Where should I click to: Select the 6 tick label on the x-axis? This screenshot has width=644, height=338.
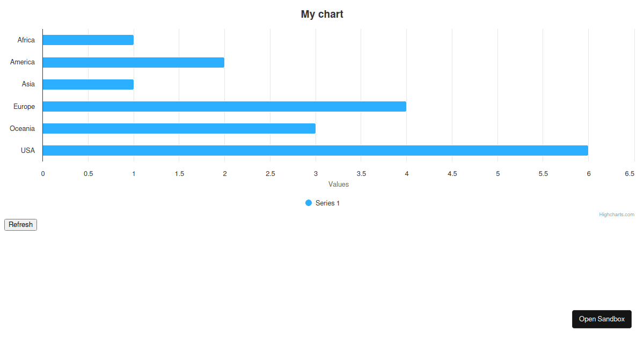pyautogui.click(x=589, y=173)
